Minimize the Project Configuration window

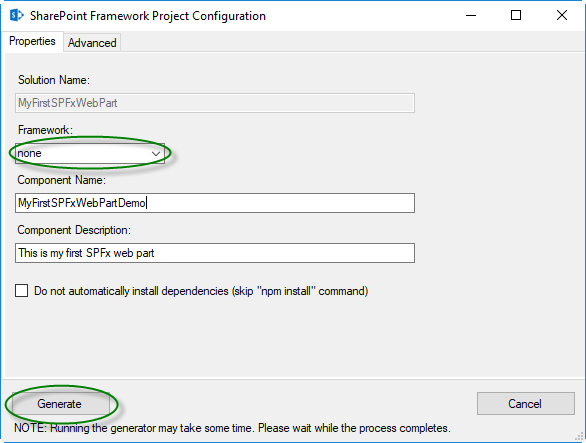[x=471, y=15]
